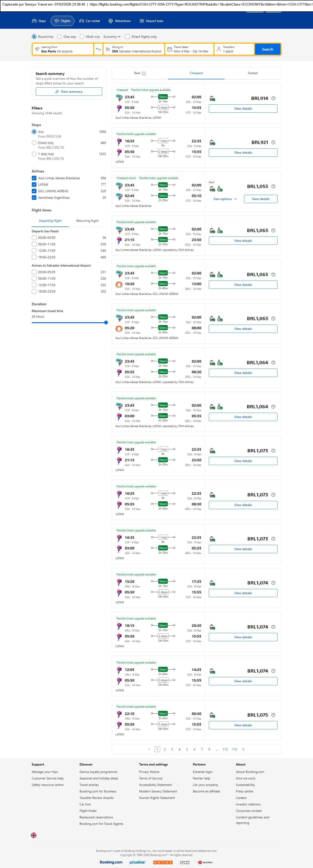Open the View summary button

[x=69, y=92]
